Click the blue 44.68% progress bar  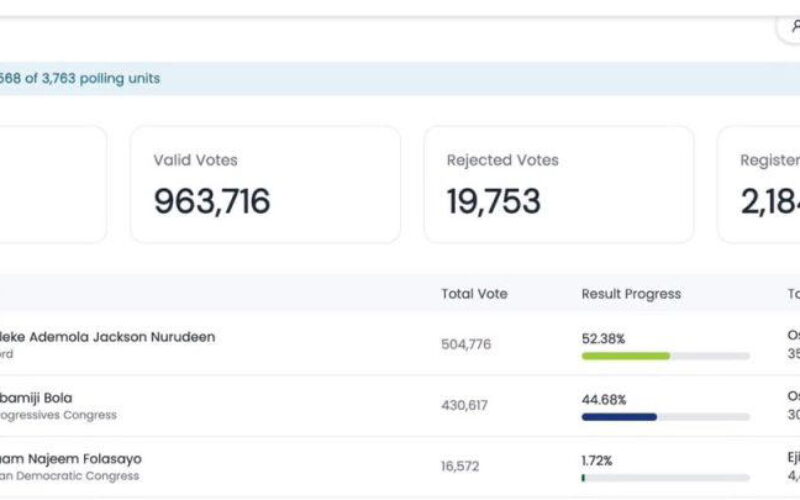coord(665,417)
